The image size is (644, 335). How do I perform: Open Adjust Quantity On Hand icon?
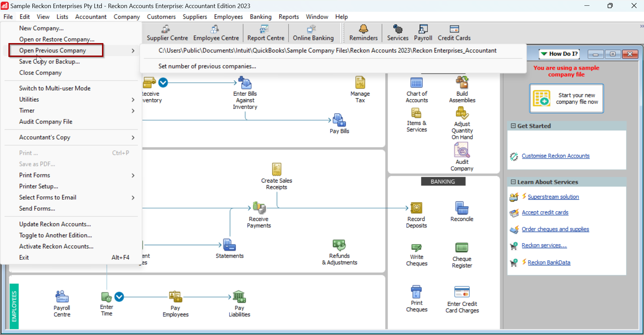click(x=462, y=113)
